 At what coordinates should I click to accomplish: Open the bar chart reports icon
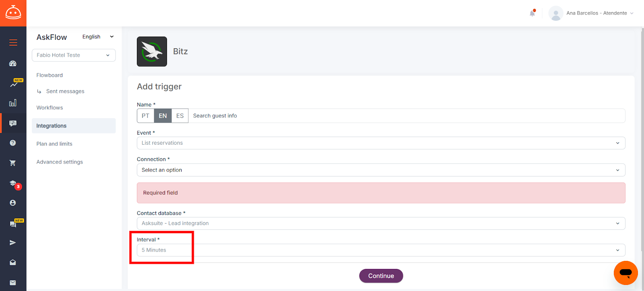[13, 103]
